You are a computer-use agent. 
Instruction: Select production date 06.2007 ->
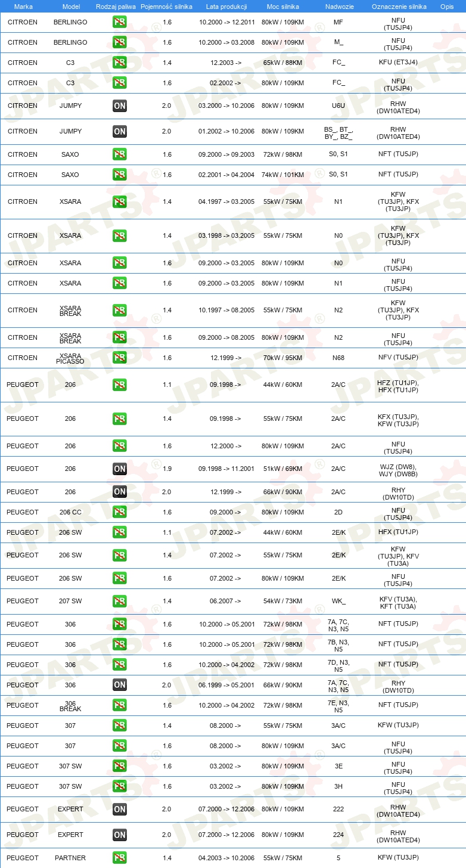[225, 601]
